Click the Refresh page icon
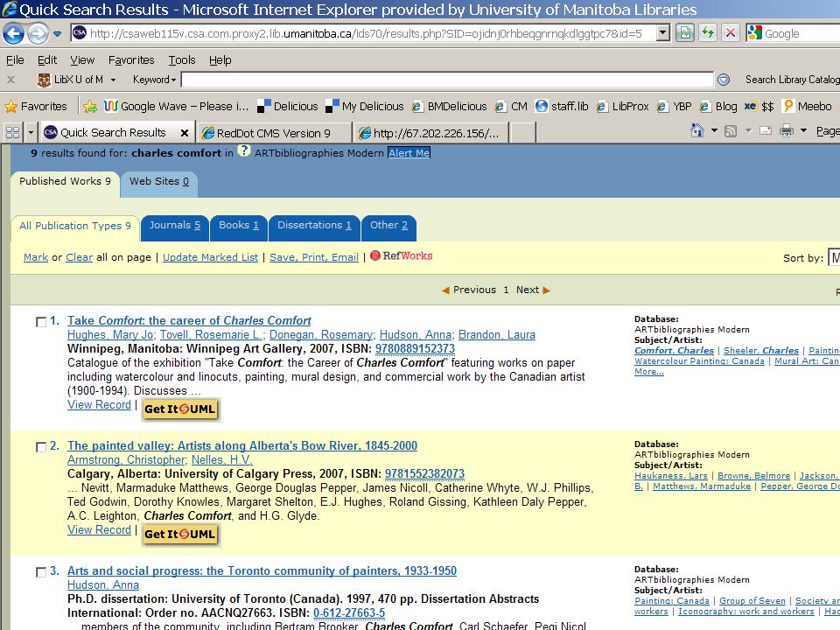This screenshot has height=630, width=840. [708, 33]
